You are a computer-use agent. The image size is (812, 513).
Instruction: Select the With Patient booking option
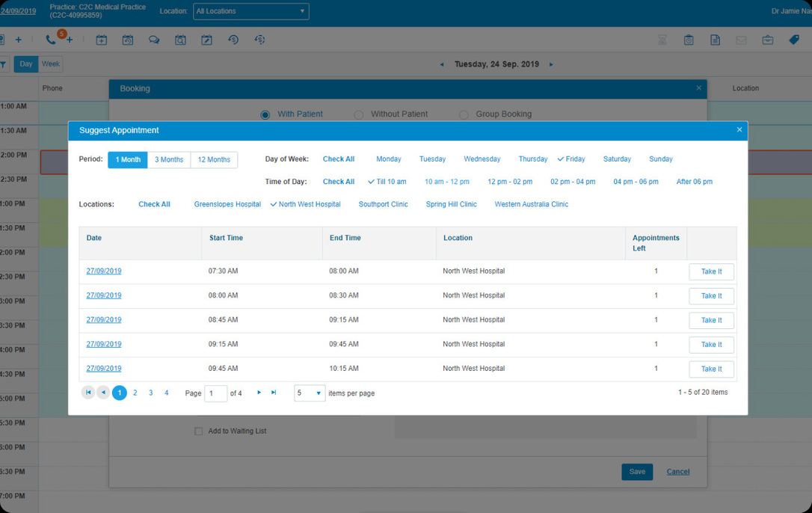pos(265,114)
